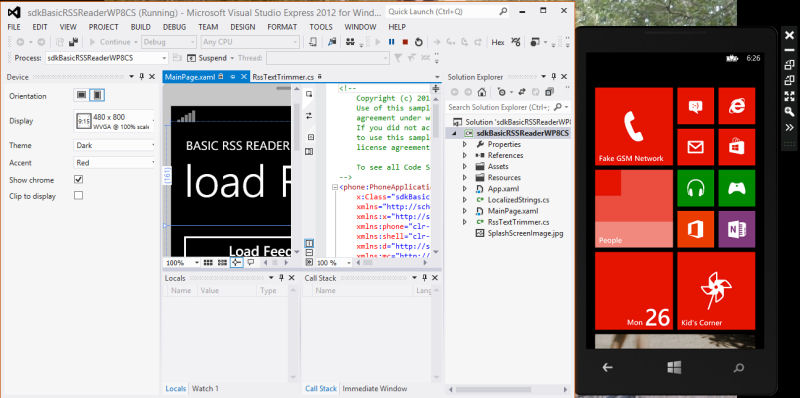800x398 pixels.
Task: Open emulator fit-to-screen tool
Action: 789,95
